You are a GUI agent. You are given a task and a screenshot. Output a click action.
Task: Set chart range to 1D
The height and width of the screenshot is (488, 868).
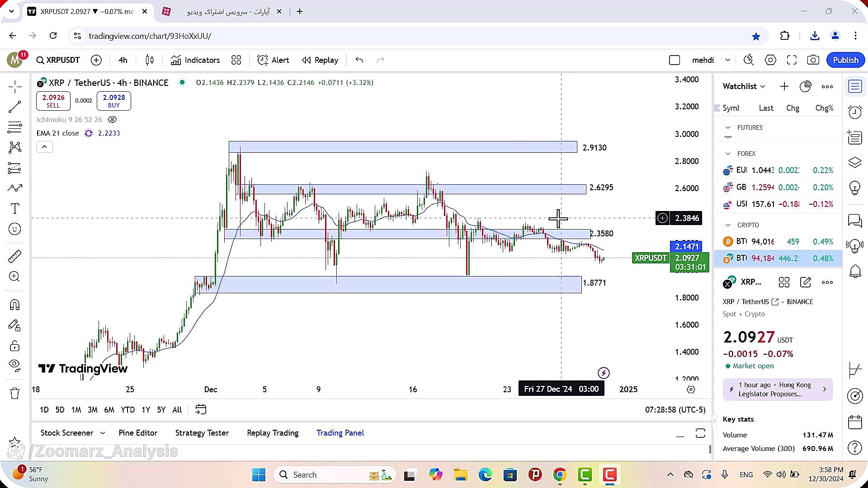coord(44,410)
